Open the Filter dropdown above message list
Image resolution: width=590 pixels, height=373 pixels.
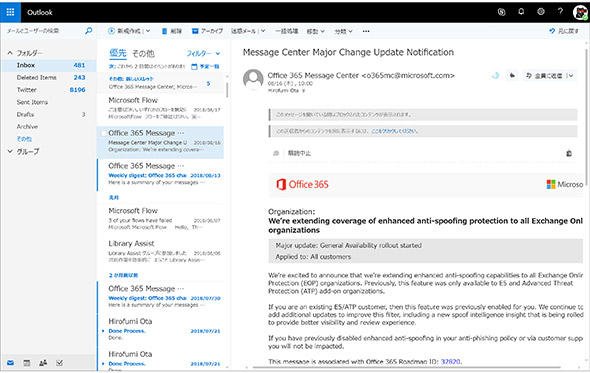204,53
